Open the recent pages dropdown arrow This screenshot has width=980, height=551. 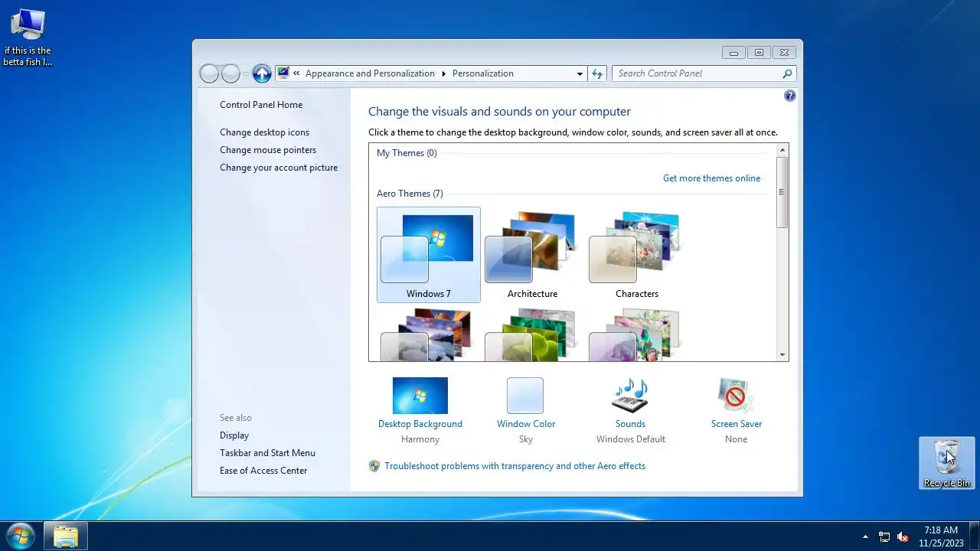click(x=246, y=73)
